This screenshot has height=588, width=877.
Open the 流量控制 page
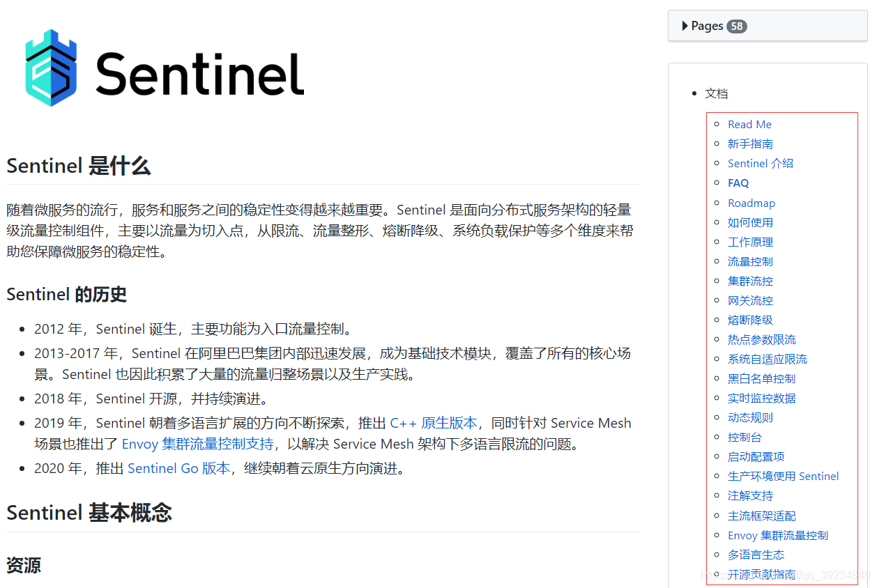pyautogui.click(x=750, y=261)
